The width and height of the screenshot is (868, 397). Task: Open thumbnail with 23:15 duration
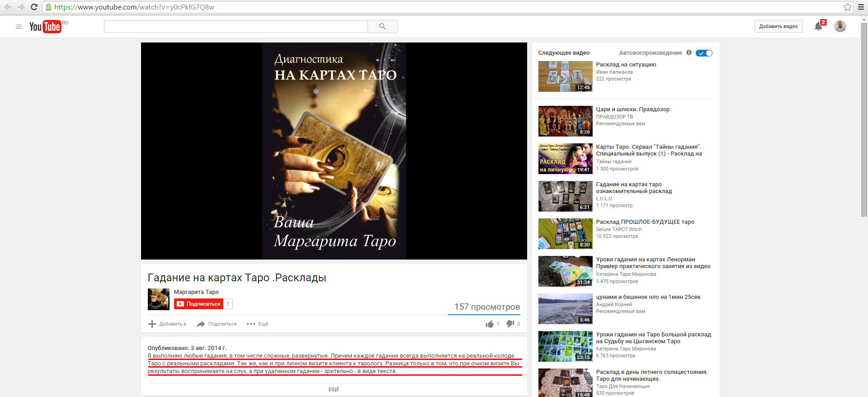(565, 346)
